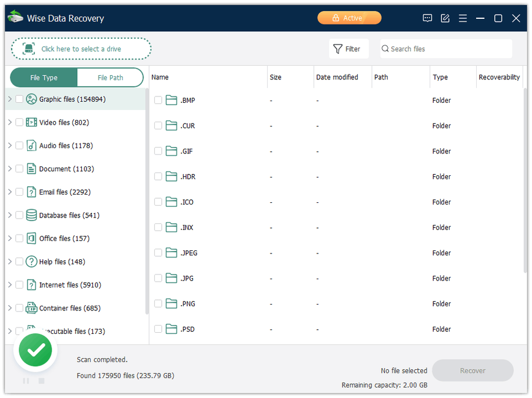Expand the Graphic files tree node

(10, 99)
